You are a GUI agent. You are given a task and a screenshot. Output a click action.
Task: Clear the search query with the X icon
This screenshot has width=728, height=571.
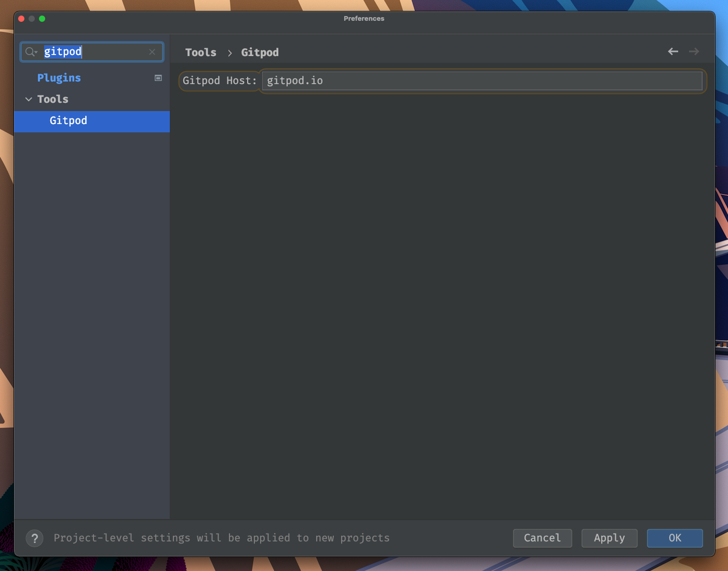(152, 52)
